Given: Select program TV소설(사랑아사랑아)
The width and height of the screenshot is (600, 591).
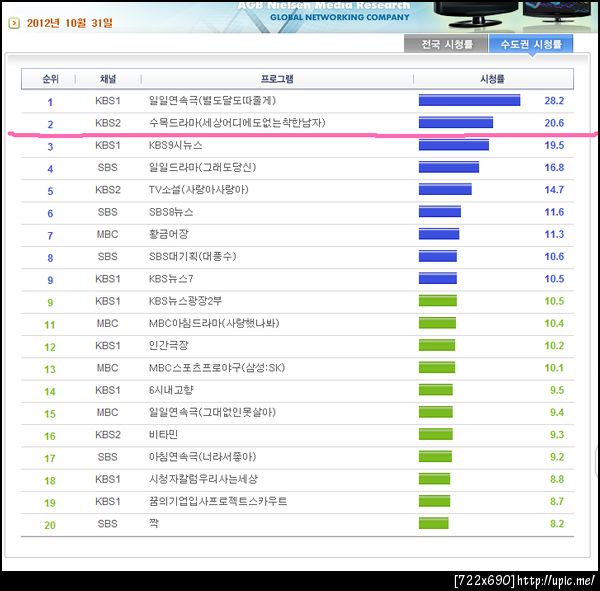Looking at the screenshot, I should point(199,189).
